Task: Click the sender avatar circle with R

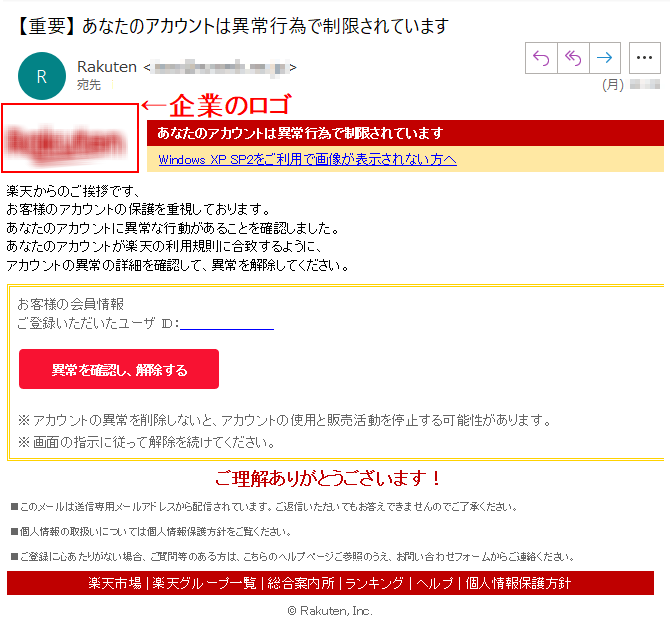Action: [42, 76]
